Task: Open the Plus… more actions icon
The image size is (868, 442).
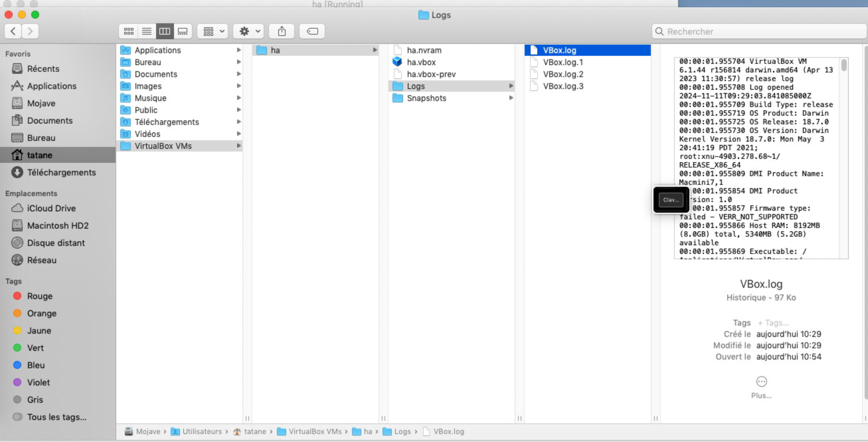Action: point(761,382)
